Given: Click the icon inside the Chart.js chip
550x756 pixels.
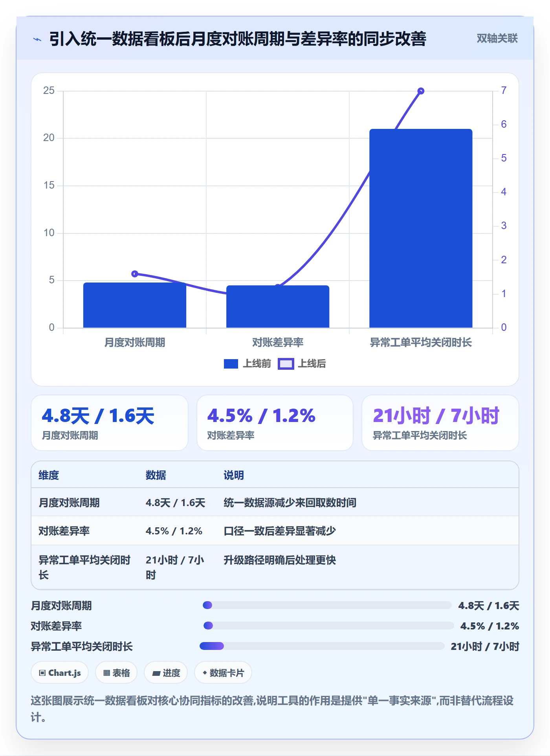Looking at the screenshot, I should (x=42, y=673).
